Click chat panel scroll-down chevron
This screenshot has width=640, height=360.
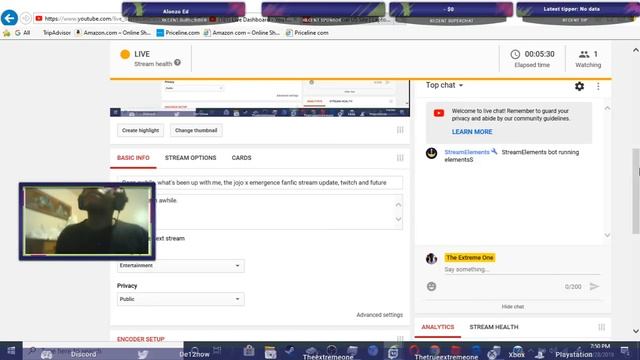coord(607,236)
